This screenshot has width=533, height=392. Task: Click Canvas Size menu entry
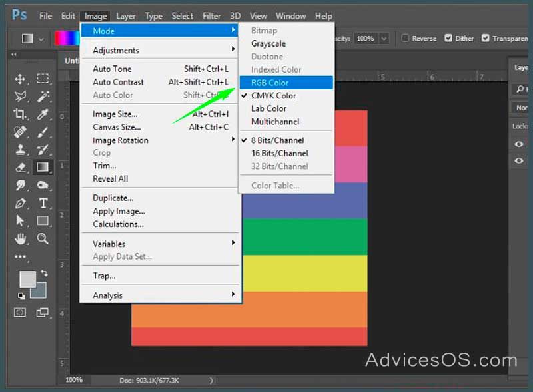[117, 127]
